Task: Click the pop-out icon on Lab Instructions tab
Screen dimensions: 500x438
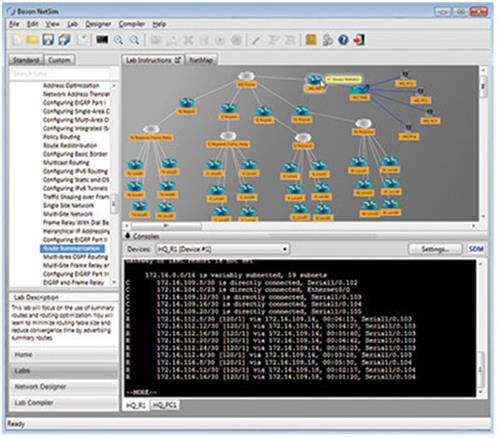Action: coord(178,60)
